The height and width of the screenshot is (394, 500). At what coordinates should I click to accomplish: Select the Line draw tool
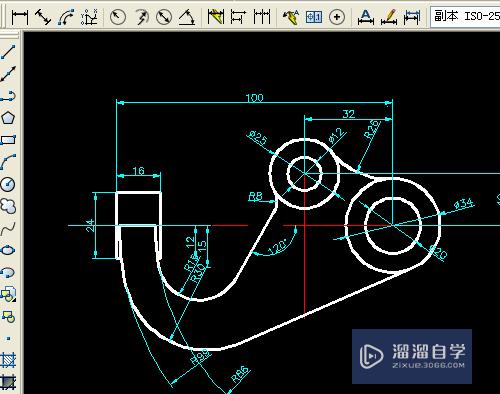pos(8,52)
